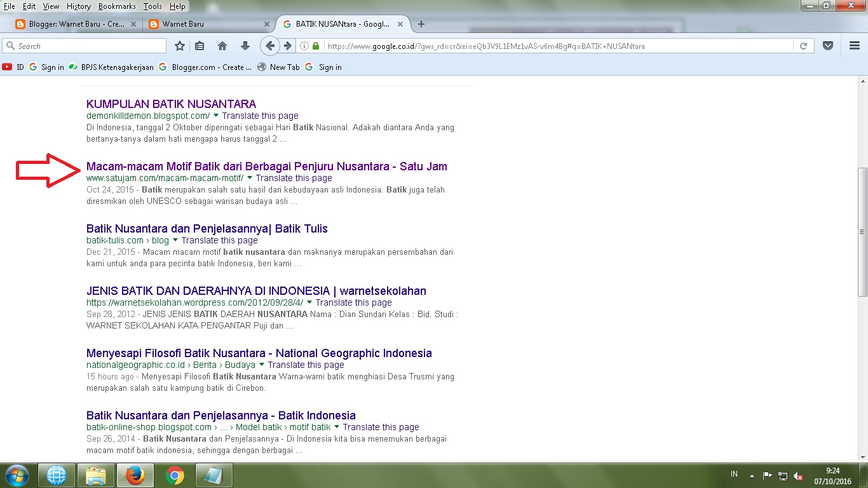Screen dimensions: 868x488
Task: Open Windows Explorer from the taskbar
Action: [x=96, y=475]
